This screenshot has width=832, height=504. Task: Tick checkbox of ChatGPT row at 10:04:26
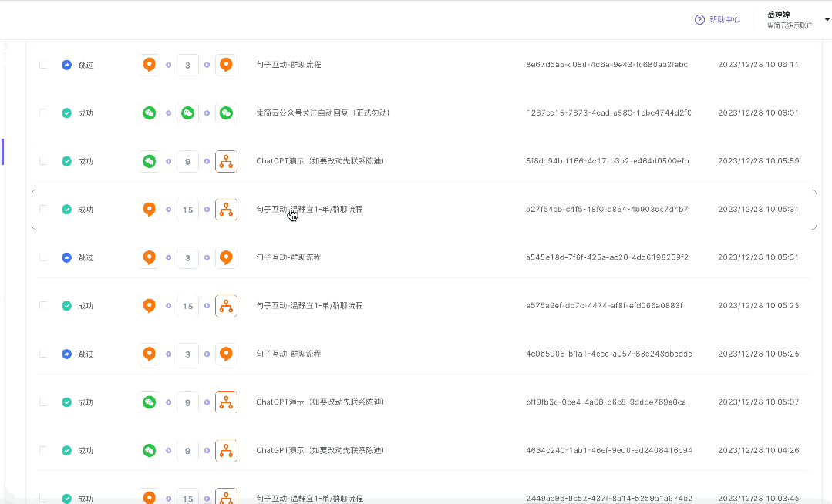pos(43,450)
